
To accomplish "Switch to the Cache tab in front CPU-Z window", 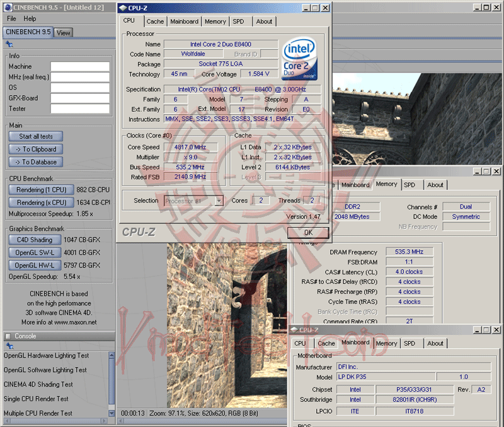I will (155, 21).
